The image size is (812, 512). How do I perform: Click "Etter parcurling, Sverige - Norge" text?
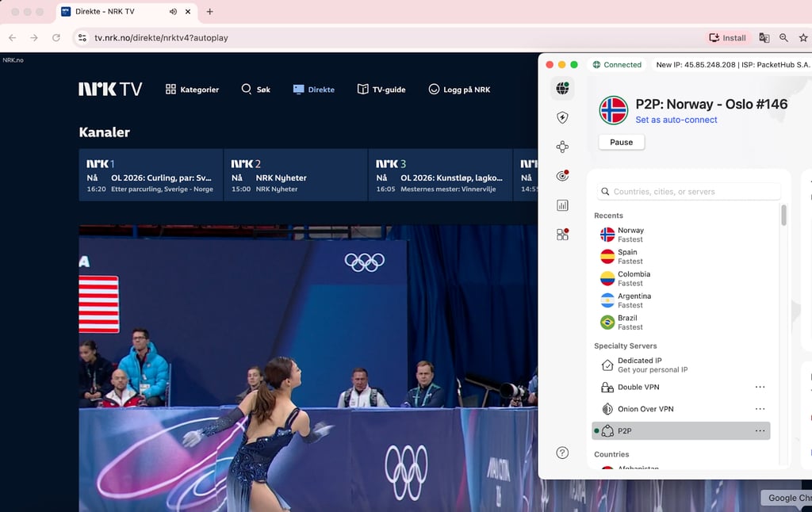pos(162,189)
